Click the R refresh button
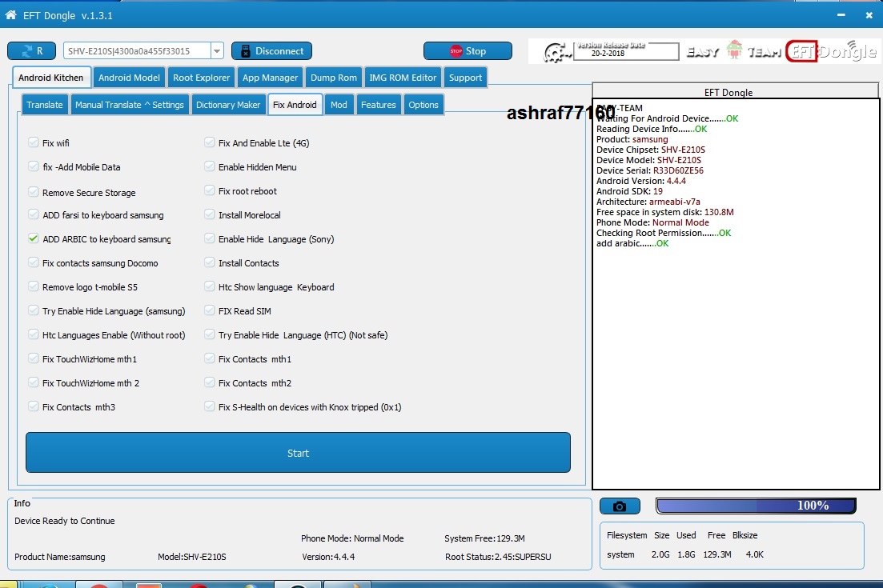 tap(31, 50)
